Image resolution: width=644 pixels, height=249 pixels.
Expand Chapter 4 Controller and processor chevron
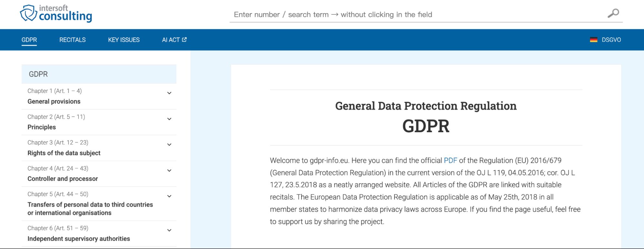169,171
